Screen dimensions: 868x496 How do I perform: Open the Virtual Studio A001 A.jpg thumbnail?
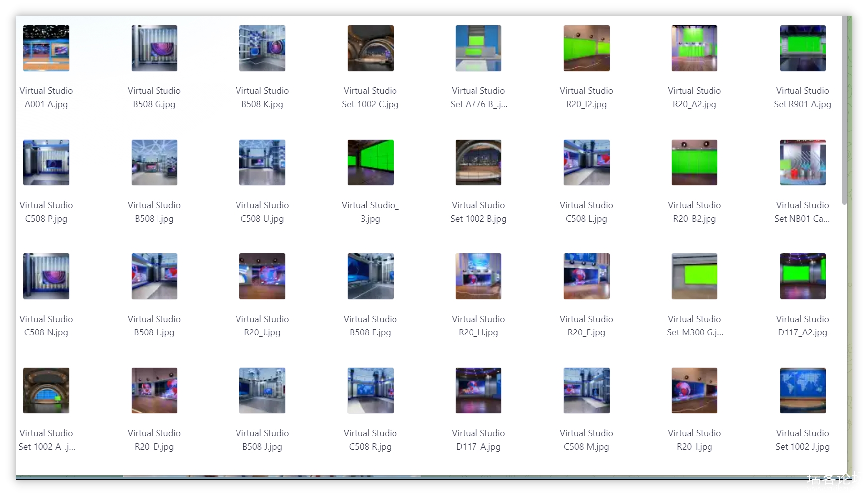(x=46, y=48)
